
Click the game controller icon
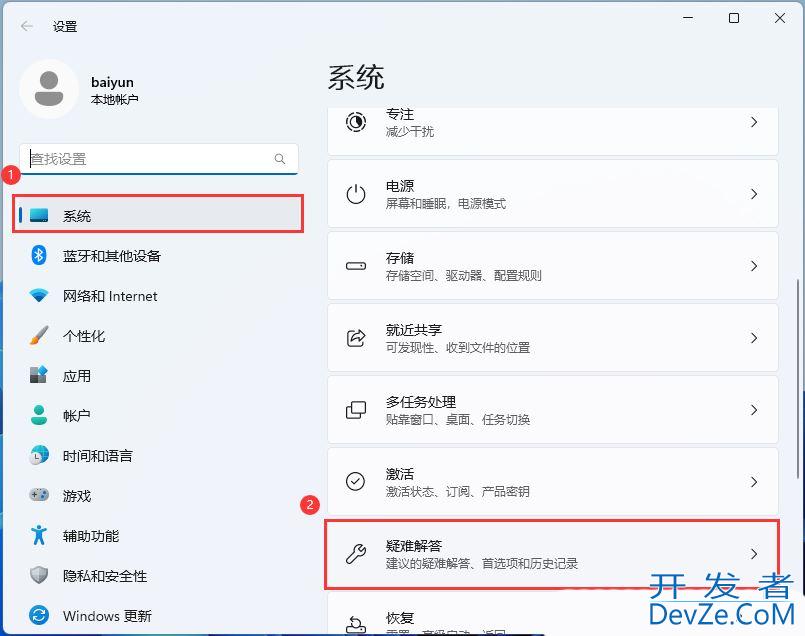pos(39,495)
